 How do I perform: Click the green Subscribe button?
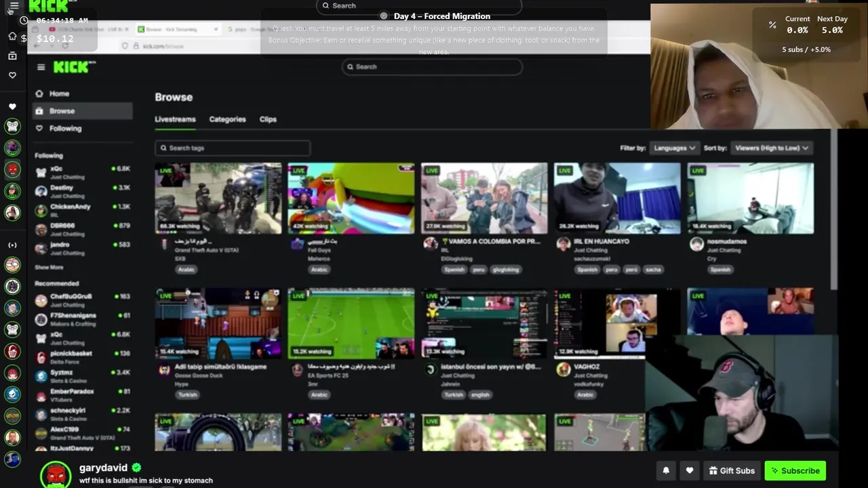click(795, 470)
